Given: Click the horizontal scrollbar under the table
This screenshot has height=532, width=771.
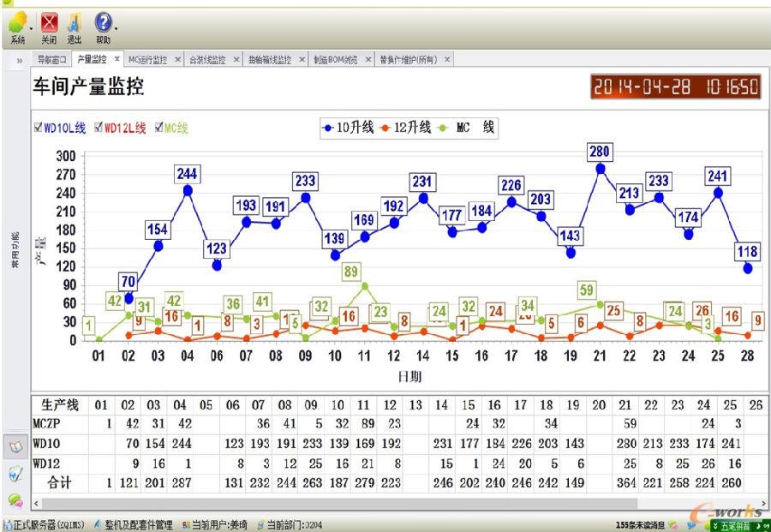Looking at the screenshot, I should point(343,503).
